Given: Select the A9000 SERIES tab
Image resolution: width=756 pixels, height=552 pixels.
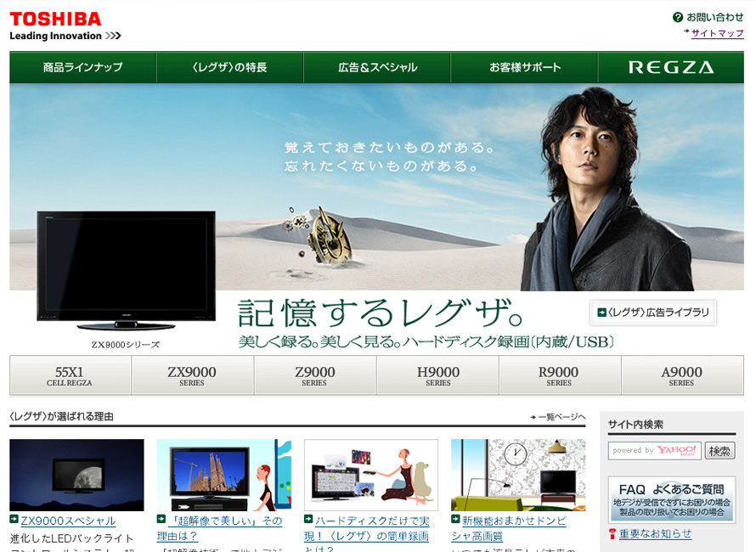Looking at the screenshot, I should 682,375.
